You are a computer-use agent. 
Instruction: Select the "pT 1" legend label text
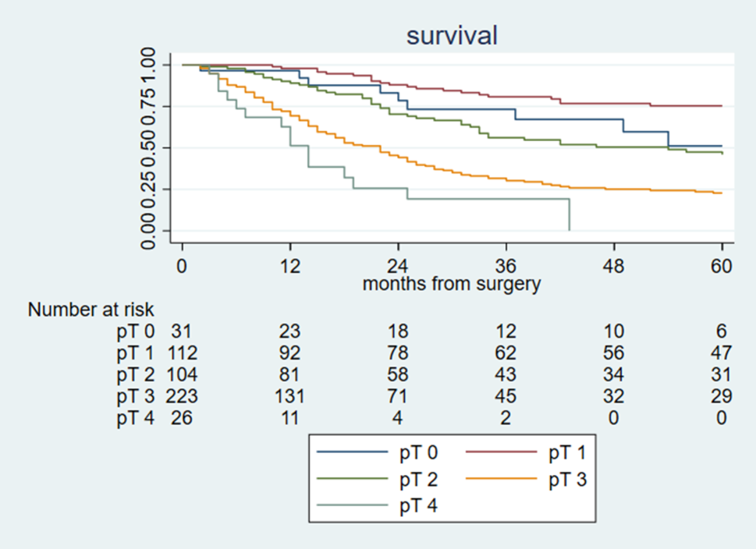tap(565, 452)
